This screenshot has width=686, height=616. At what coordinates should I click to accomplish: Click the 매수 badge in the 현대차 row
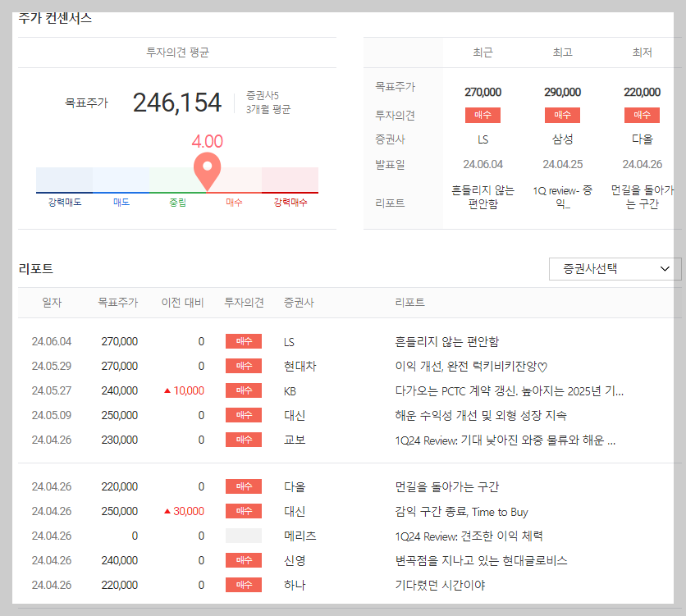pyautogui.click(x=244, y=366)
